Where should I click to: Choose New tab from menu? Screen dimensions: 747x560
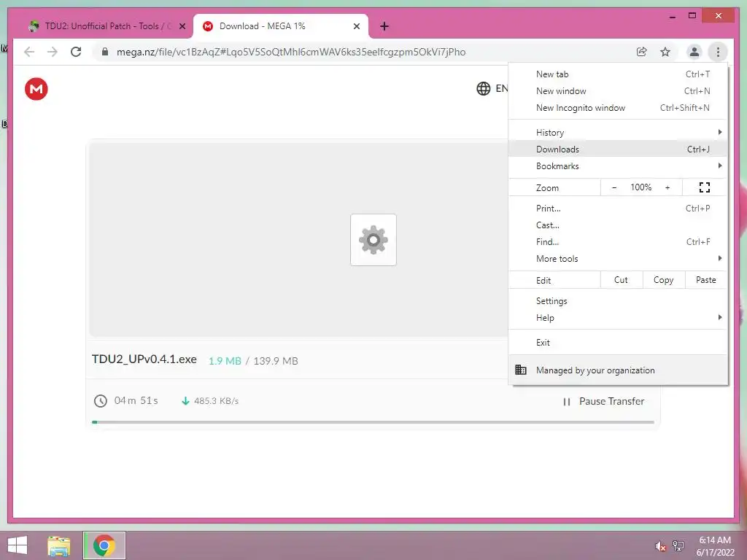618,74
